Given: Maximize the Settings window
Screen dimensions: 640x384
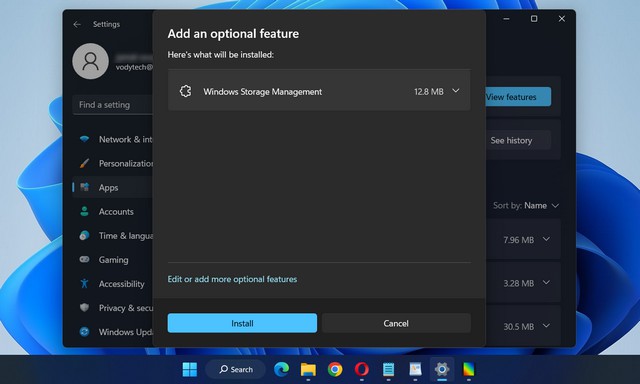Looking at the screenshot, I should [534, 19].
